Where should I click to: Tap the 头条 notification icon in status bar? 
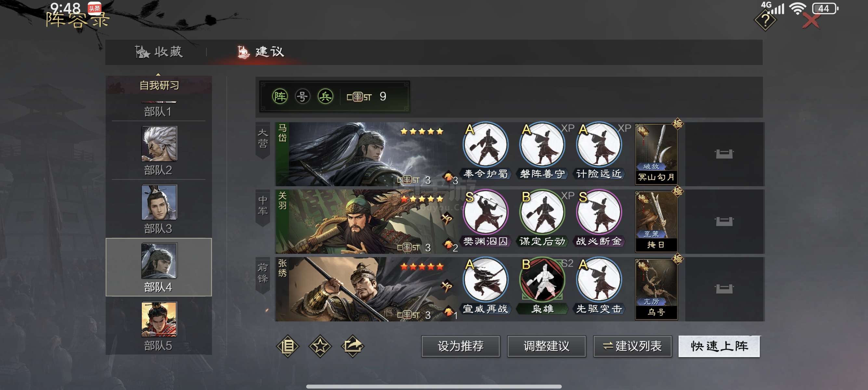[x=94, y=8]
